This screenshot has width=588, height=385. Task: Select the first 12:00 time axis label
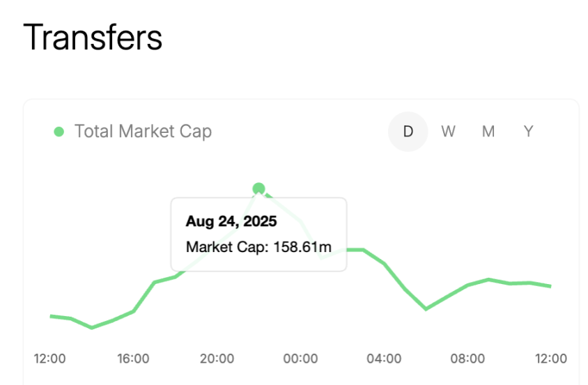[x=49, y=359]
